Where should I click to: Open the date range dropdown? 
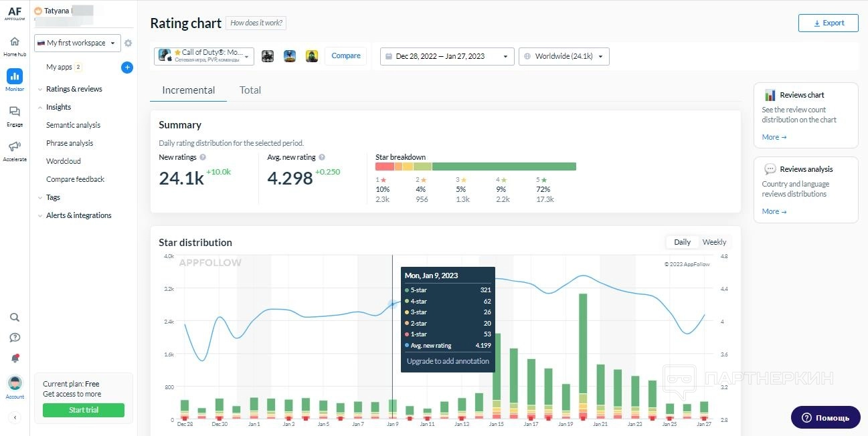tap(447, 57)
